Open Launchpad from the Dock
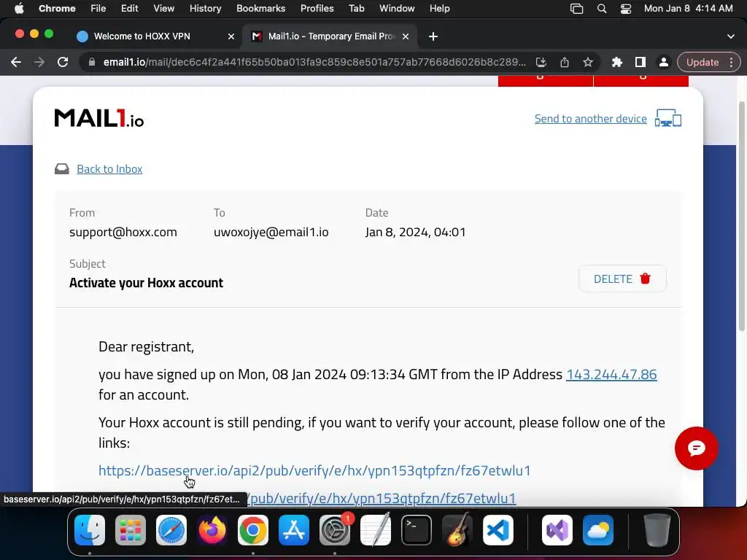Viewport: 747px width, 560px height. click(x=131, y=530)
